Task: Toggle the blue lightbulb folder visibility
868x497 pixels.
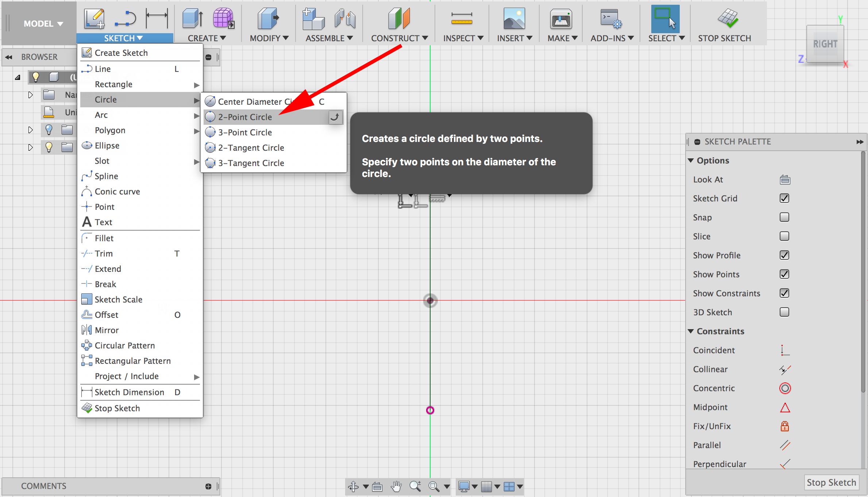Action: pyautogui.click(x=49, y=130)
